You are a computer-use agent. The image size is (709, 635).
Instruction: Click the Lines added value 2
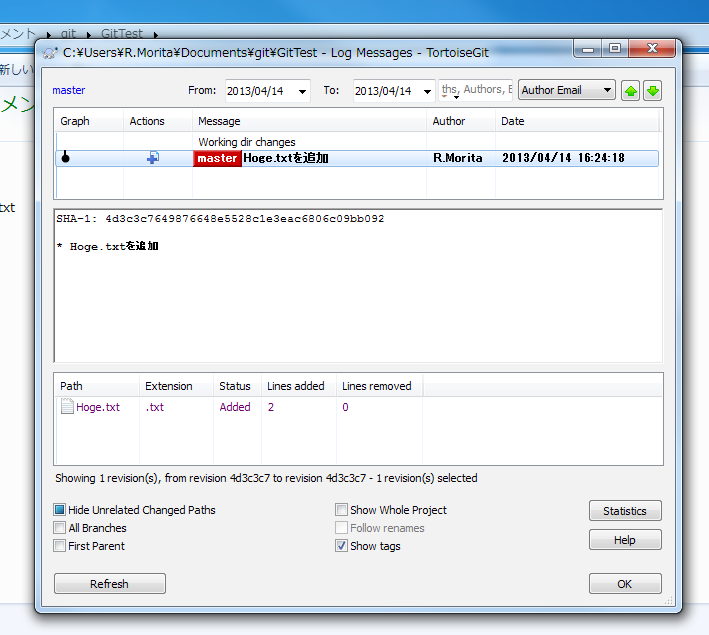271,407
